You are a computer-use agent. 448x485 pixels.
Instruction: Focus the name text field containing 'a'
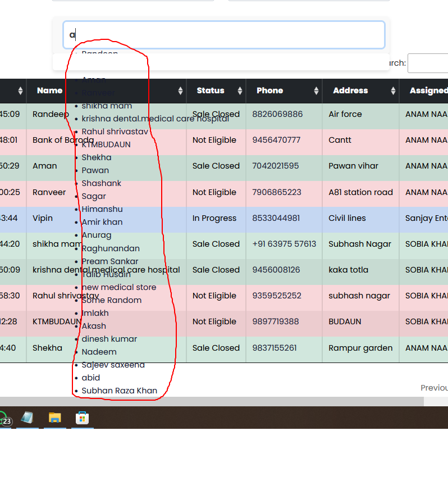[x=223, y=35]
